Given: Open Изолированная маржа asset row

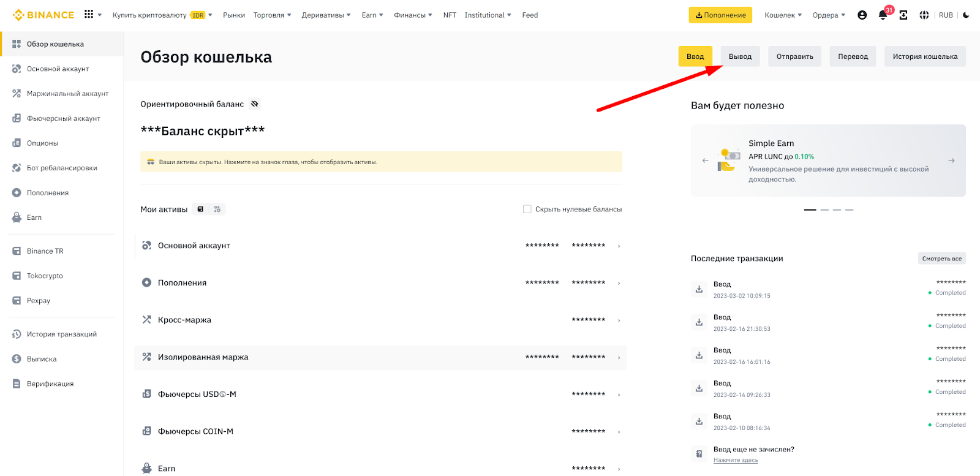Looking at the screenshot, I should pyautogui.click(x=380, y=357).
